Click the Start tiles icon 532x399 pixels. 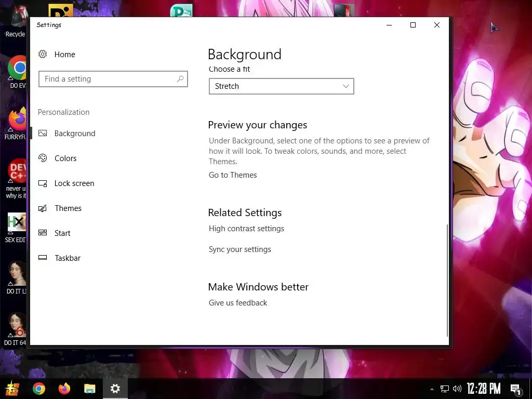click(43, 233)
